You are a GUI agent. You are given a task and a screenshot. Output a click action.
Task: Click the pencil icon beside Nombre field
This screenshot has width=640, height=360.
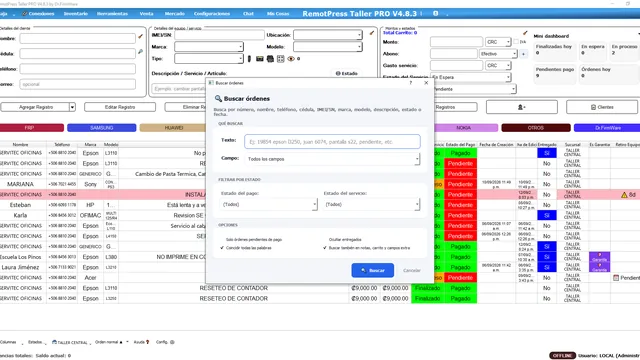(x=140, y=37)
